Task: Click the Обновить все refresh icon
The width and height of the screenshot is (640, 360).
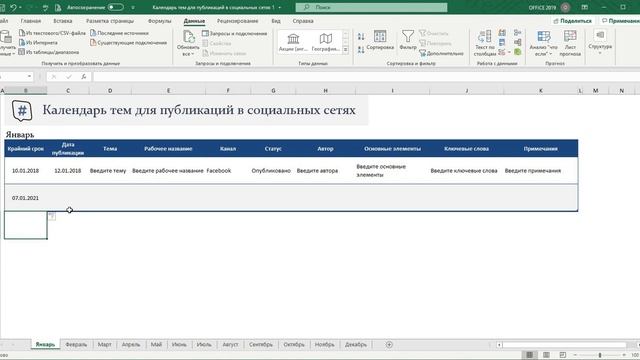Action: [189, 37]
